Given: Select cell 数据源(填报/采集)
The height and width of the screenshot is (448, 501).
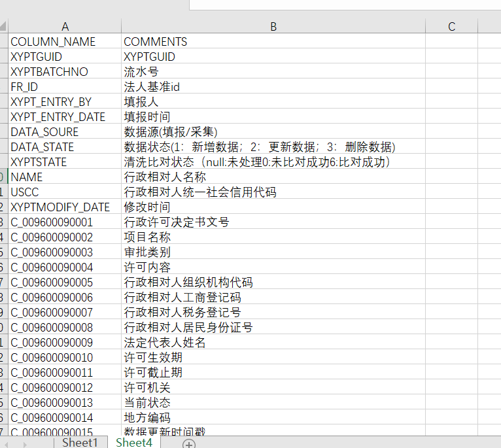Looking at the screenshot, I should [x=273, y=131].
